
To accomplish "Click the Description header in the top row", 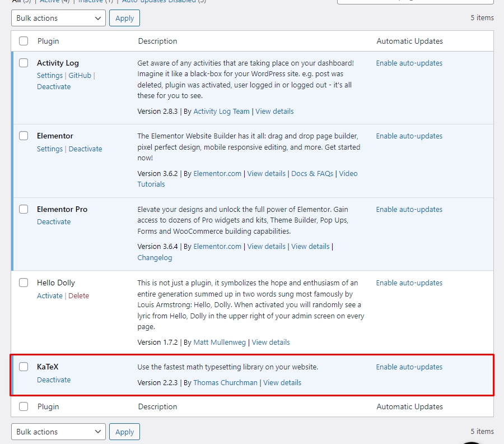I will (157, 41).
